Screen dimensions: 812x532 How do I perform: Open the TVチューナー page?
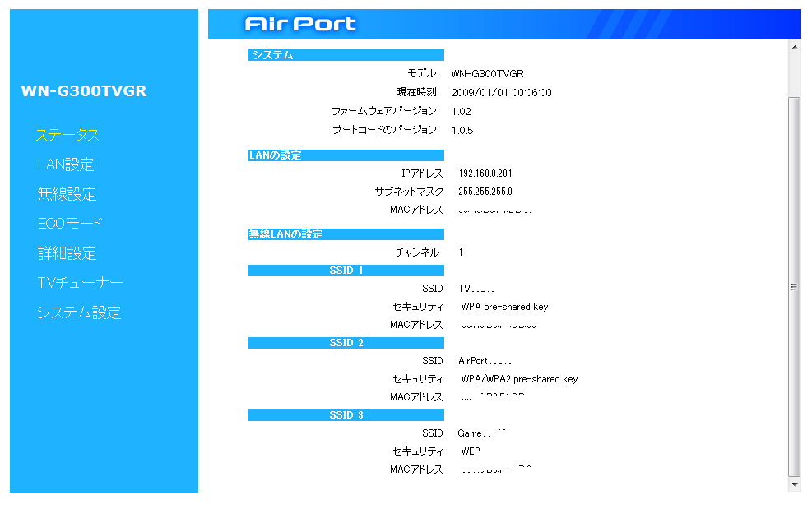[x=81, y=283]
